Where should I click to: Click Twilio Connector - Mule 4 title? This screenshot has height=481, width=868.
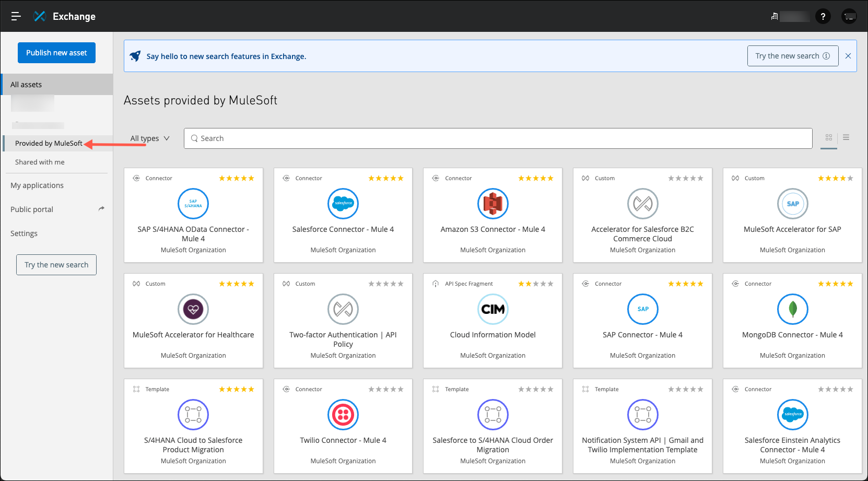click(x=343, y=440)
